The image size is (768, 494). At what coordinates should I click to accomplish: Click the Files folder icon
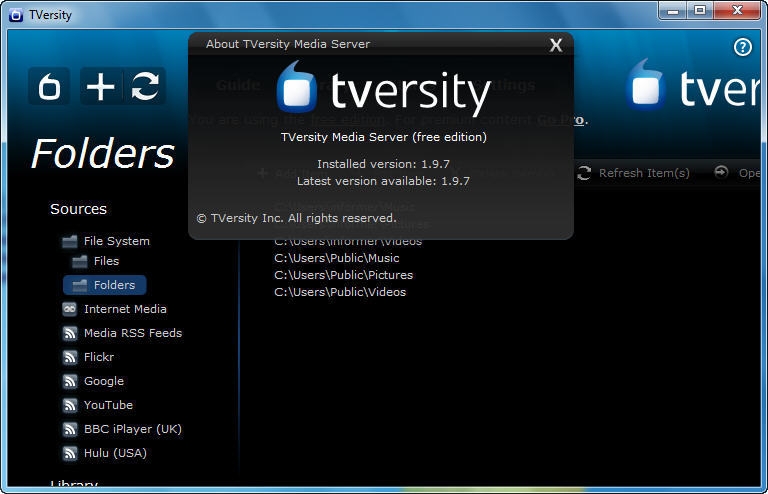(x=80, y=261)
